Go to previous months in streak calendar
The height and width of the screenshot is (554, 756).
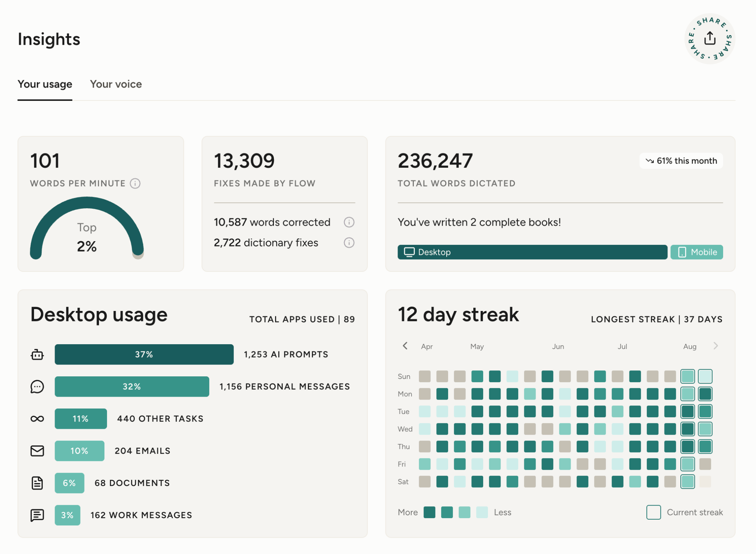[405, 346]
